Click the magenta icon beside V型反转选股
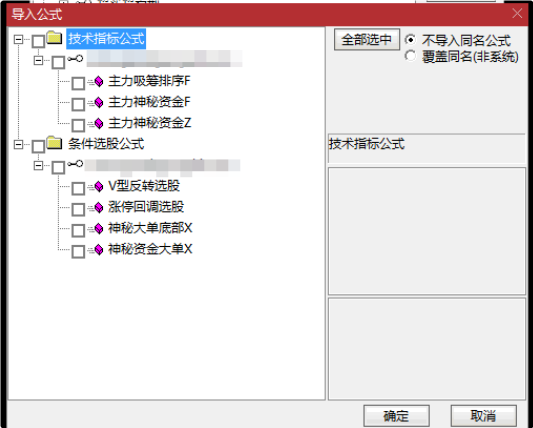Screen dimensions: 533x428 pyautogui.click(x=99, y=186)
